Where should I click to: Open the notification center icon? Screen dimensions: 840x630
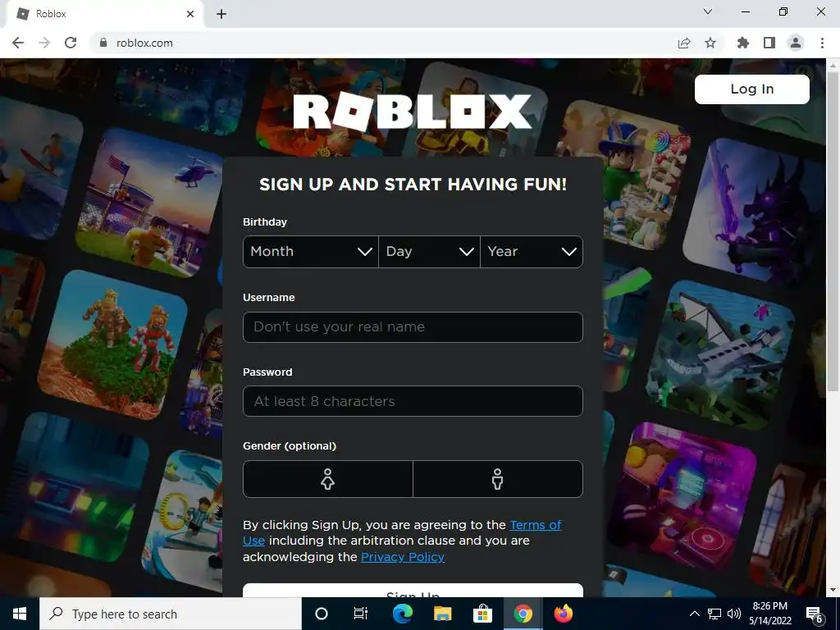815,614
